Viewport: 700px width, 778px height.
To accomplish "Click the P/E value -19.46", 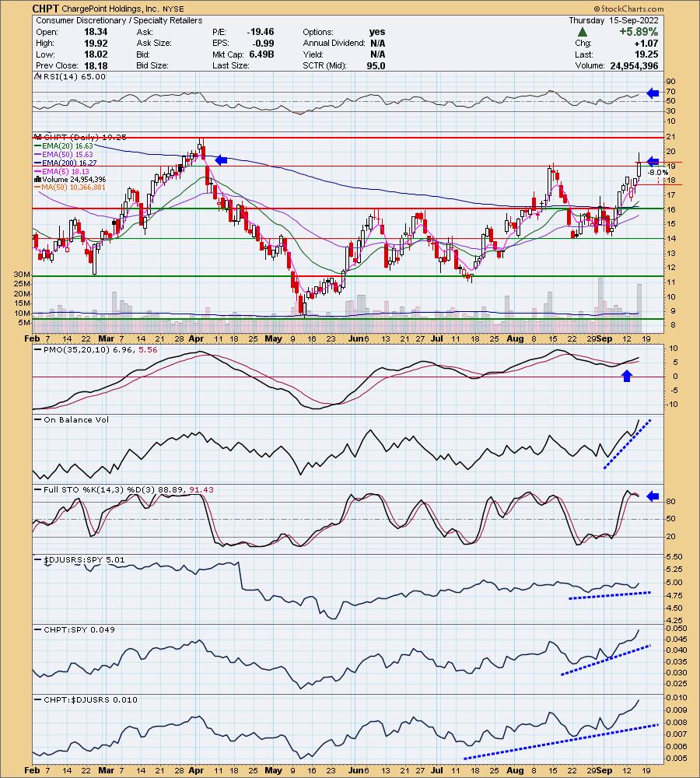I will [261, 32].
